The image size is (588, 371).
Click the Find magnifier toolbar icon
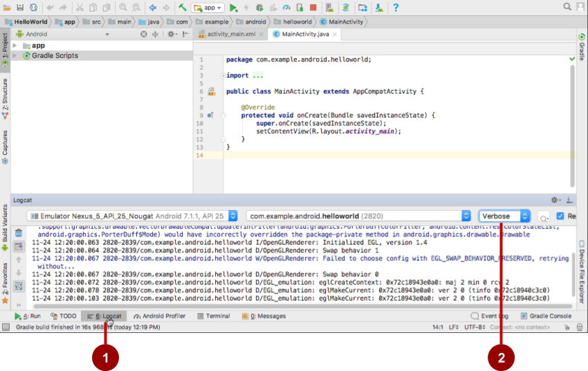pyautogui.click(x=123, y=8)
